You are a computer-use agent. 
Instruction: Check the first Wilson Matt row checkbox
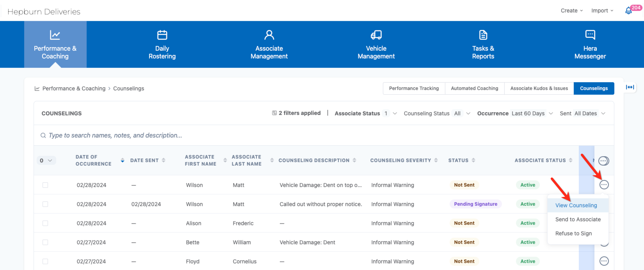45,185
